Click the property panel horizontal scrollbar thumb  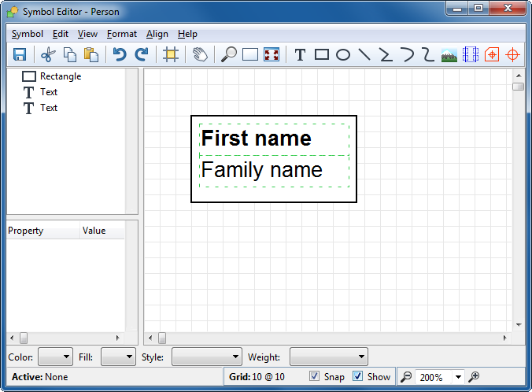(24, 338)
